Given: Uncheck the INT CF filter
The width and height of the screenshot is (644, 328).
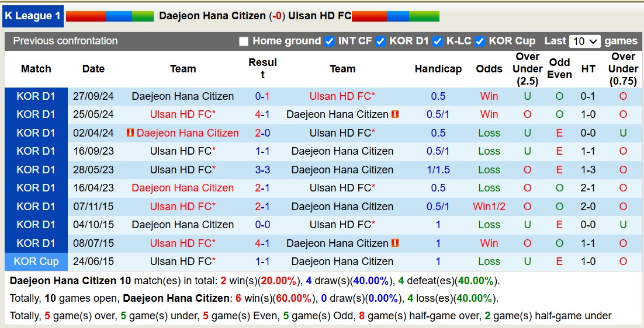Looking at the screenshot, I should click(x=330, y=41).
